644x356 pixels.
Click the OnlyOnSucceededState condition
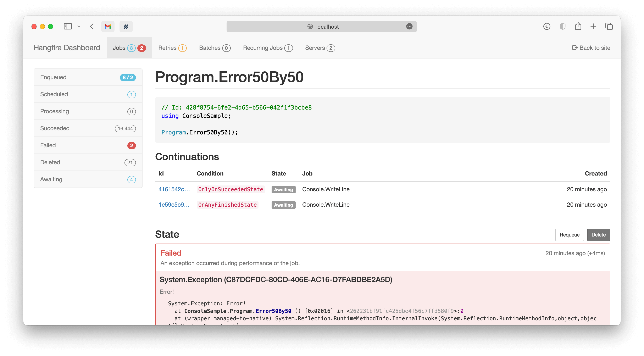coord(231,189)
